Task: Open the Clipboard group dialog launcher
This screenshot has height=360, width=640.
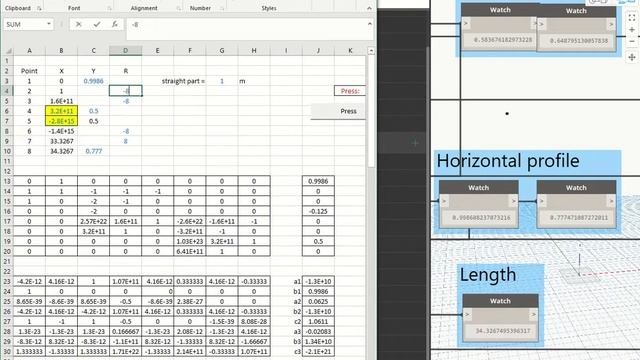Action: click(39, 8)
